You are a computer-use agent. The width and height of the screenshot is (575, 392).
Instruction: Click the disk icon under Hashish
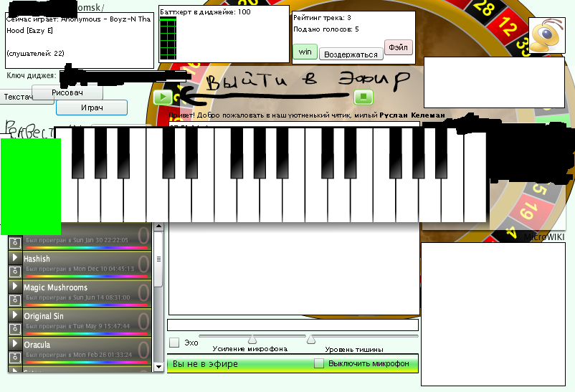15,271
